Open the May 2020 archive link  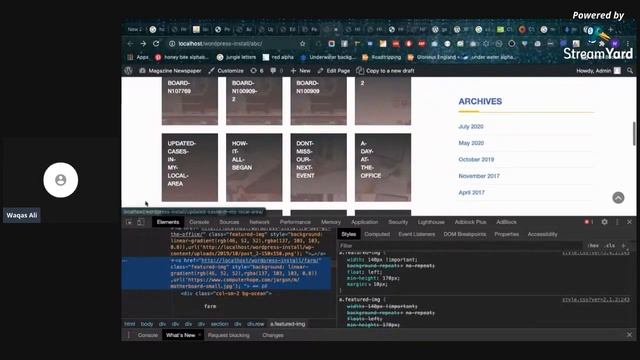point(471,143)
